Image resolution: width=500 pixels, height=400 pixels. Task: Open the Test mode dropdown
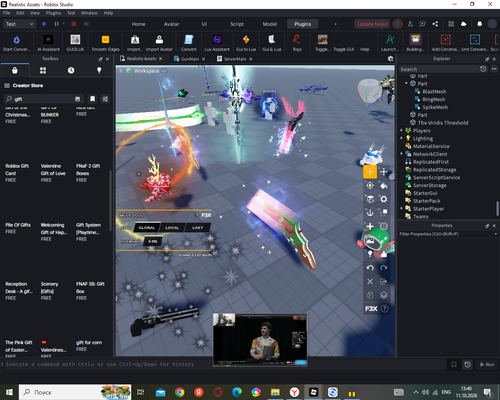[19, 24]
